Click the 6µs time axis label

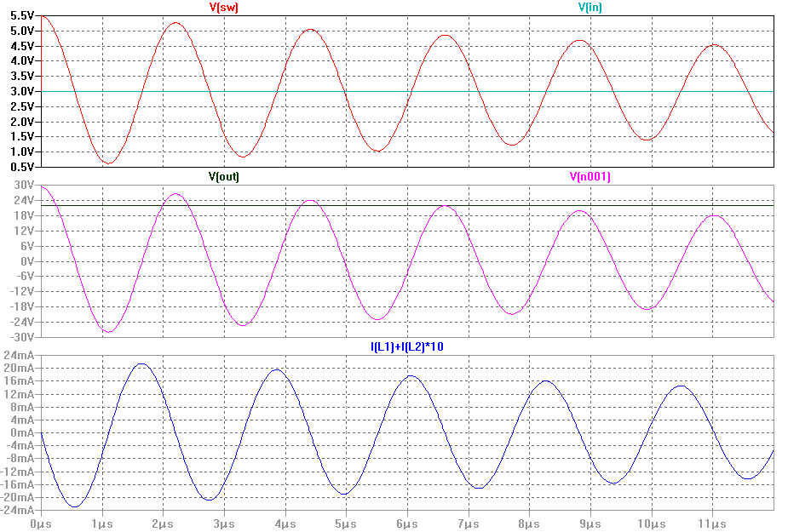coord(407,524)
